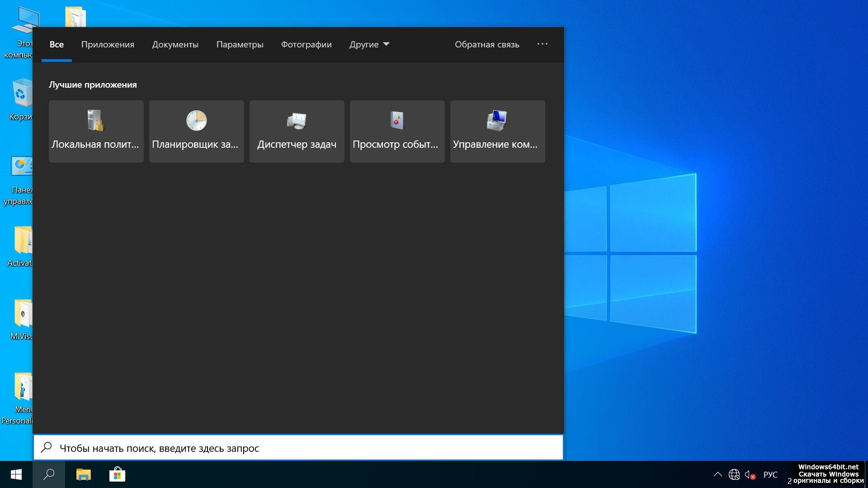Screen dimensions: 868x488
Task: Click the Обратная связь link
Action: pyautogui.click(x=486, y=44)
